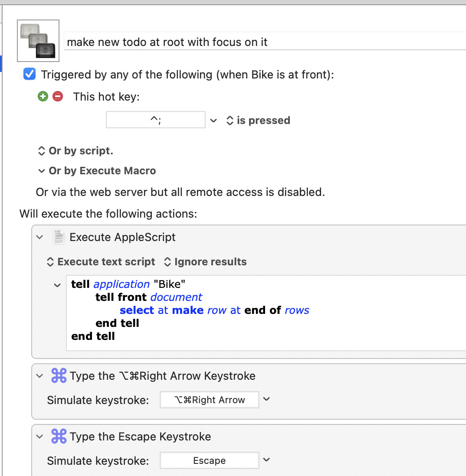Open the "Execute text script" popup
Viewport: 466px width, 476px height.
[101, 262]
